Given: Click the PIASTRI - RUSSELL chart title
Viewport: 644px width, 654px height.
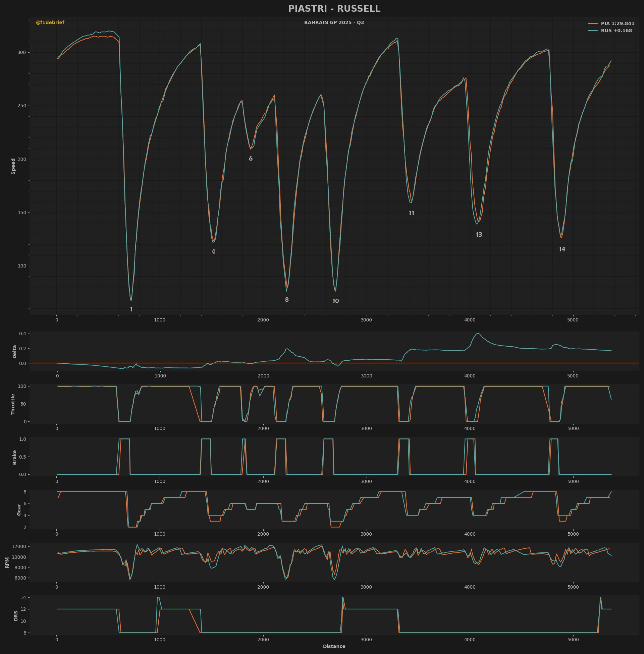Looking at the screenshot, I should tap(334, 9).
